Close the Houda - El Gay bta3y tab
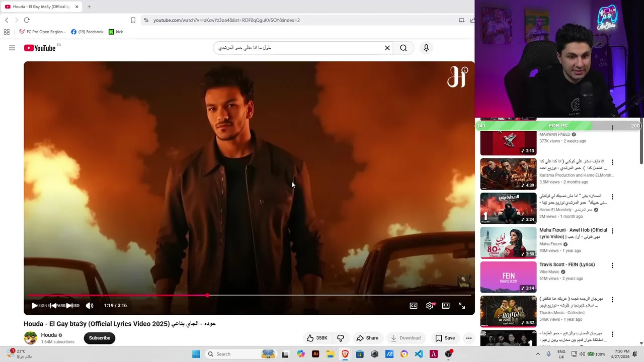Screen dimensions: 644x362 pyautogui.click(x=76, y=7)
